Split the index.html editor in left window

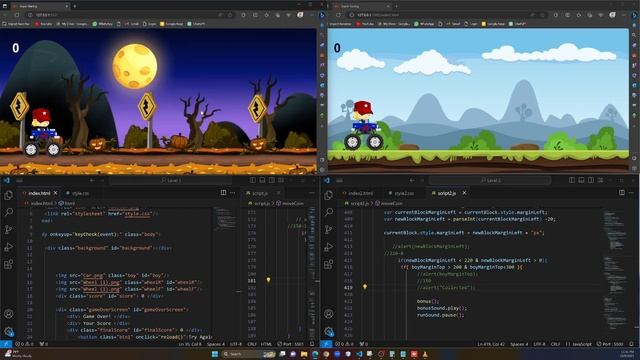[x=223, y=193]
